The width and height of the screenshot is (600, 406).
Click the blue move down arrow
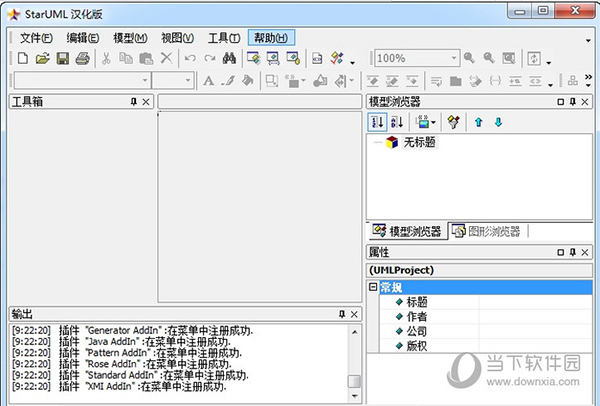click(x=498, y=122)
